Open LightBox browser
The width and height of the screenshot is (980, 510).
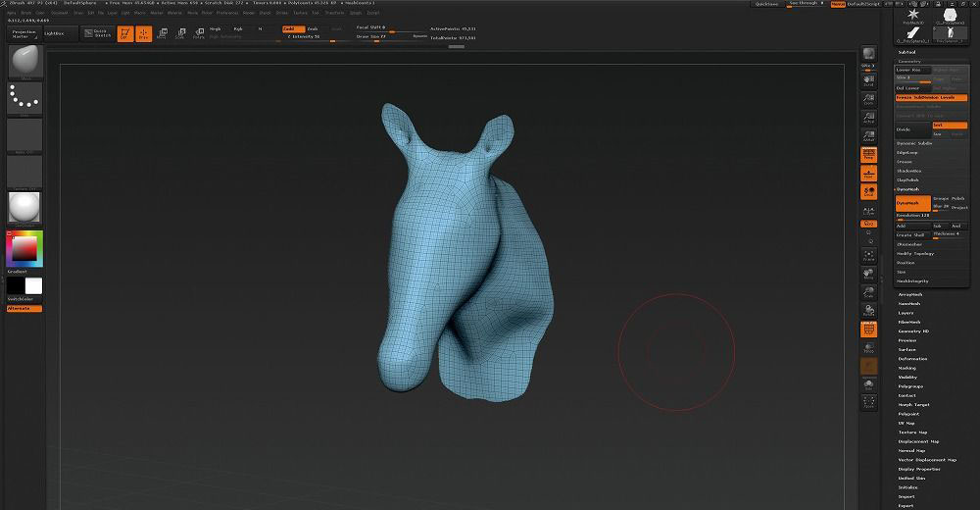(x=60, y=33)
